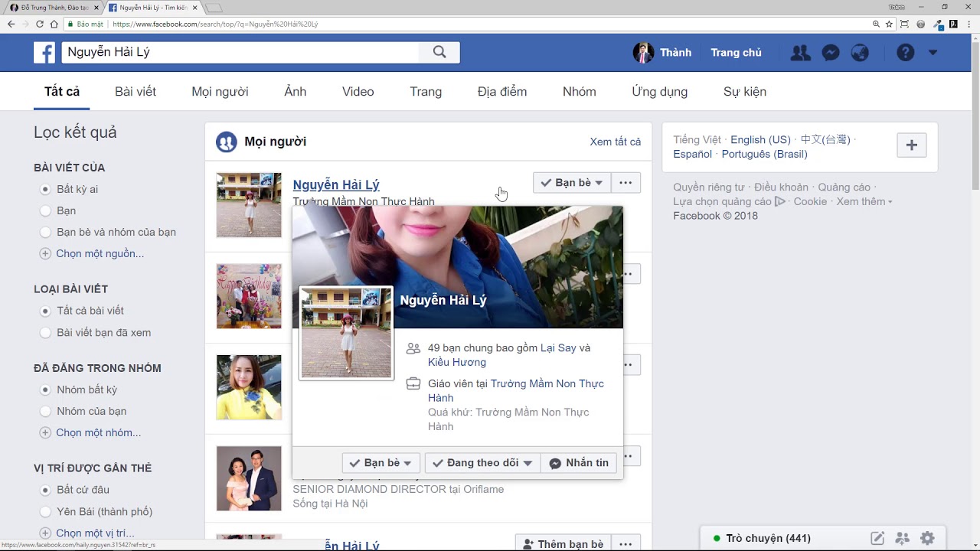This screenshot has width=980, height=551.
Task: Click the help question mark icon
Action: [905, 53]
